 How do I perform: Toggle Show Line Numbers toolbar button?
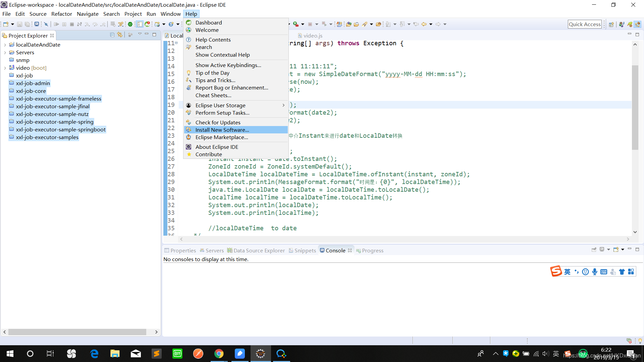tap(140, 24)
